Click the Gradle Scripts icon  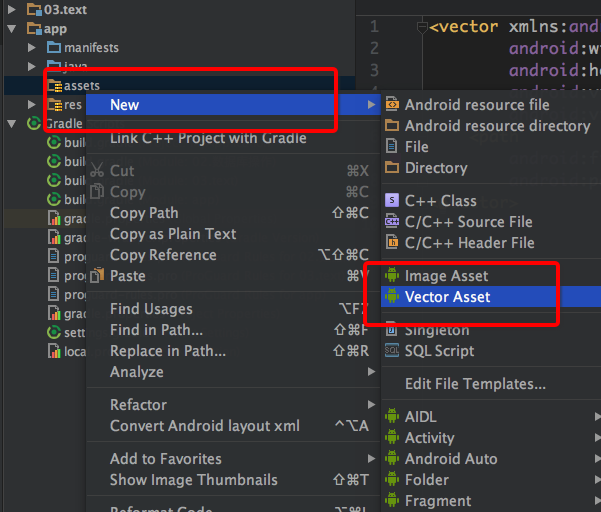[x=34, y=123]
